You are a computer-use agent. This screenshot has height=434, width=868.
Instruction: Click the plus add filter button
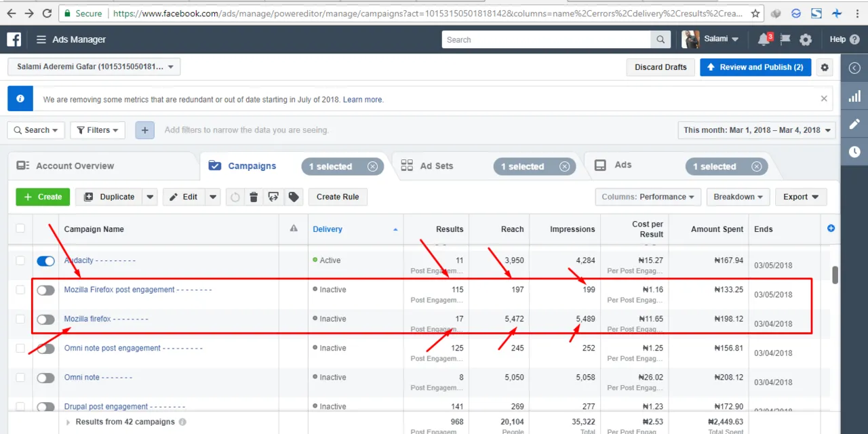coord(144,130)
